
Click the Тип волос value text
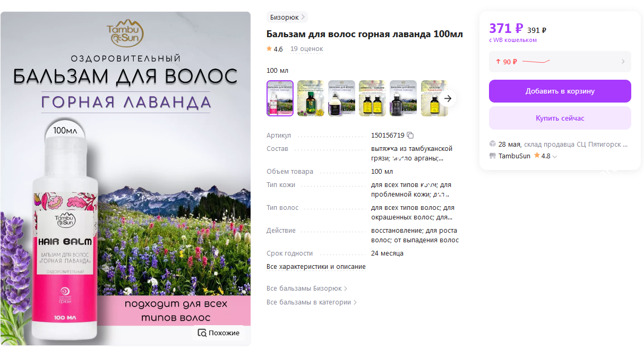413,213
